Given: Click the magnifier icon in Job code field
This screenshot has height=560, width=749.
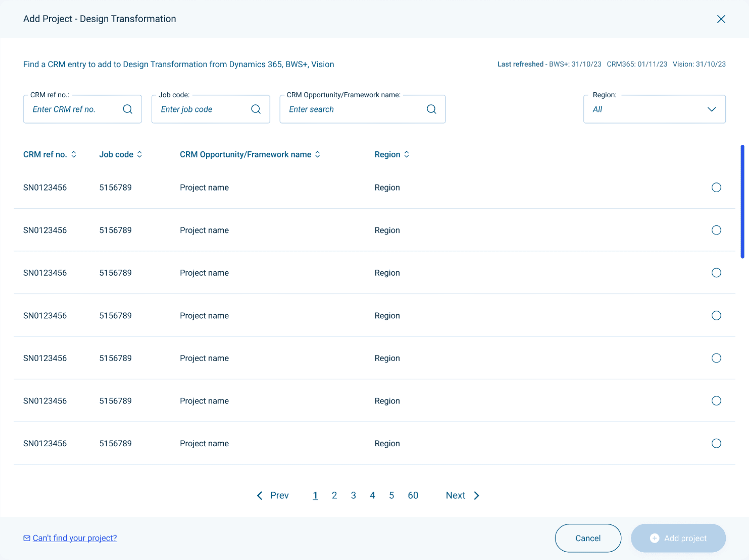Looking at the screenshot, I should (x=256, y=109).
